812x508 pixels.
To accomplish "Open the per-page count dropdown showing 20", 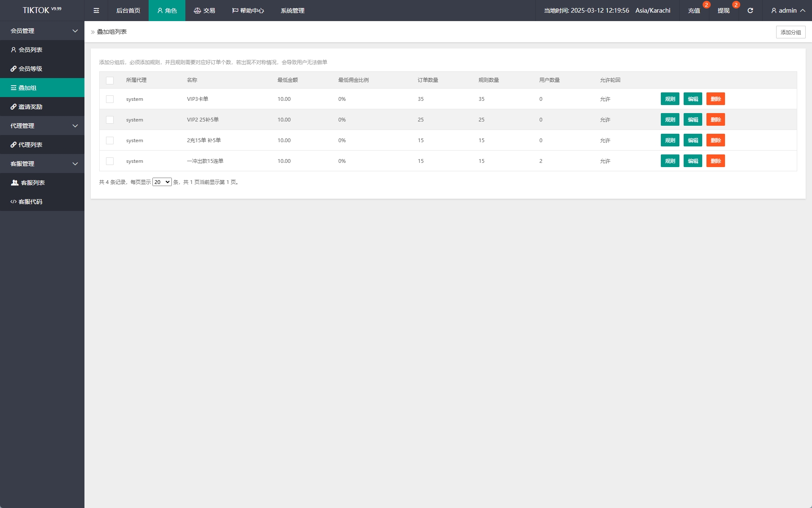I will point(162,182).
